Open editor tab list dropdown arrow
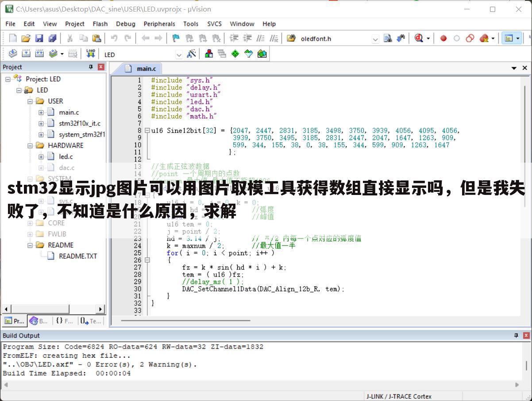This screenshot has width=532, height=401. click(x=514, y=68)
